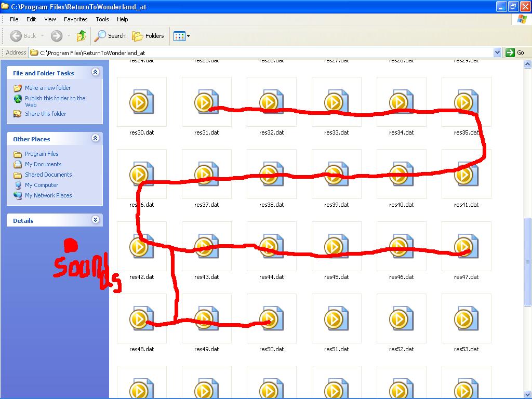Open the Search toolbar button
532x399 pixels.
110,36
